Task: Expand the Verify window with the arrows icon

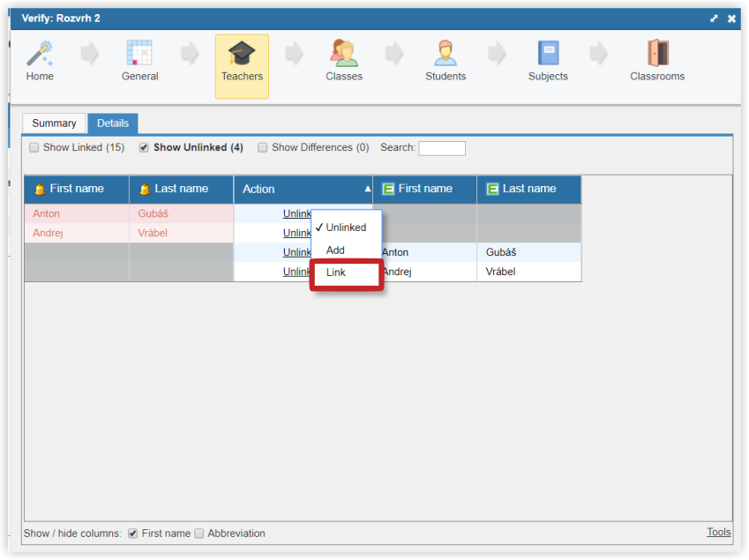Action: coord(714,19)
